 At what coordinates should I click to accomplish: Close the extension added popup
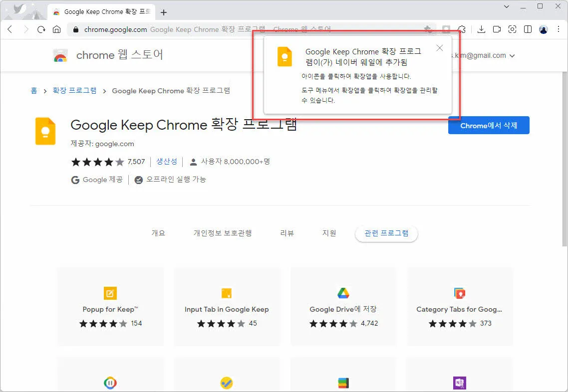[x=439, y=48]
